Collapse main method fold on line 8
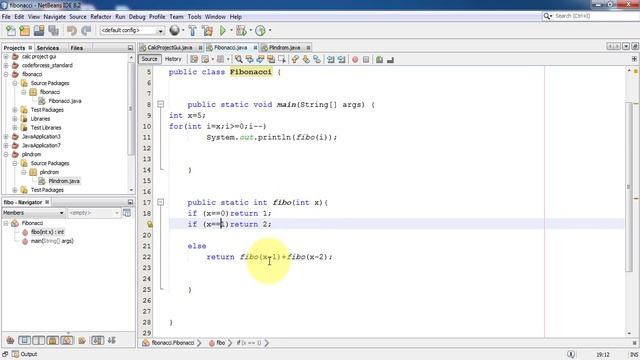 (x=161, y=104)
